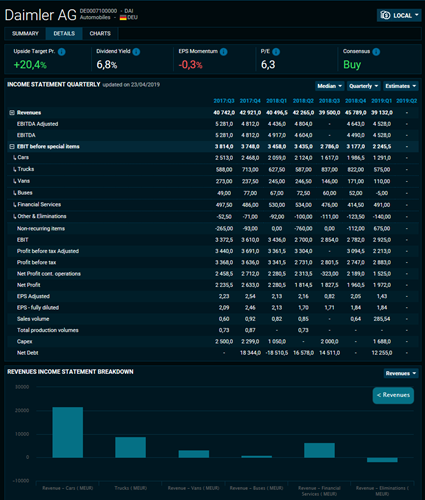Click the Non-recurring items value 675,00
Image resolution: width=425 pixels, height=500 pixels.
pyautogui.click(x=382, y=229)
